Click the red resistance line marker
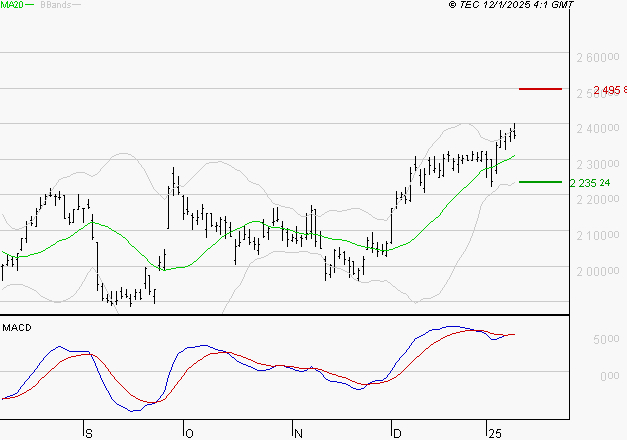 tap(540, 89)
